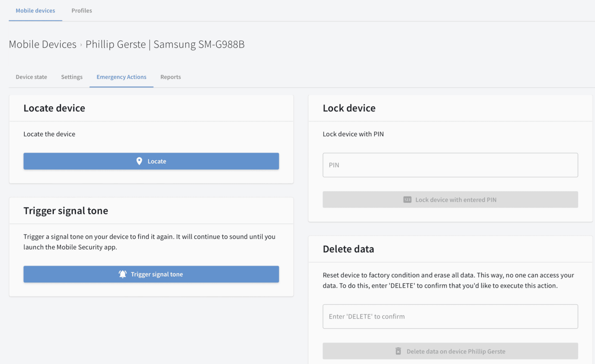Click Delete data on device Phillip Gerste label
This screenshot has height=364, width=595.
(x=456, y=351)
